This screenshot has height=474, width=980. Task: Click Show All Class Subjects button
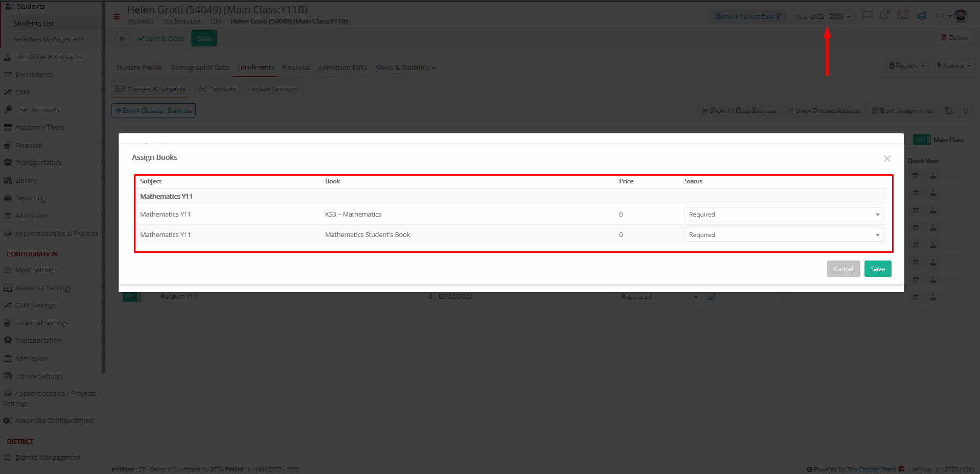[739, 111]
